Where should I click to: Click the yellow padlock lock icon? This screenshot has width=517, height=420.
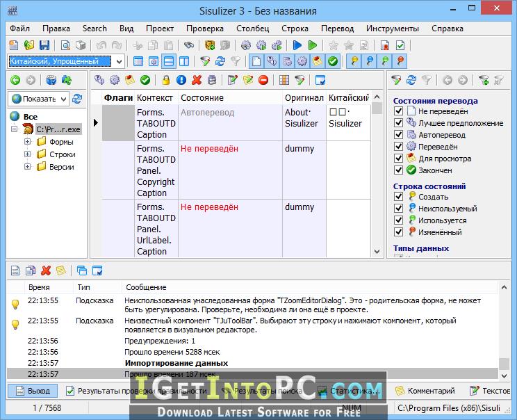(x=166, y=80)
